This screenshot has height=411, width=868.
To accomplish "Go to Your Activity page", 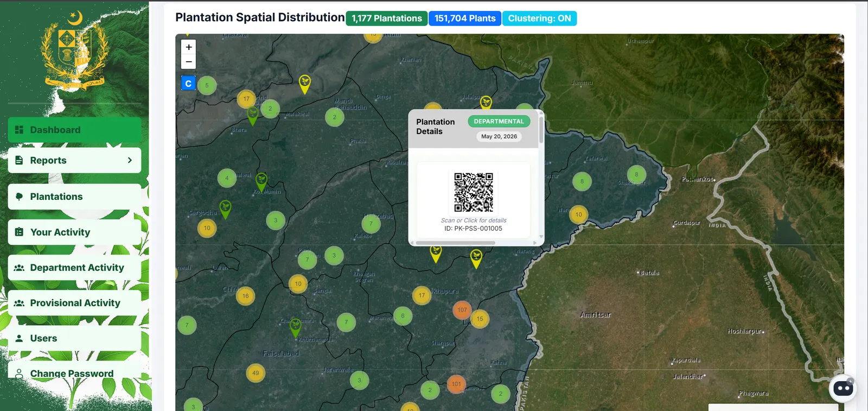I will [74, 232].
